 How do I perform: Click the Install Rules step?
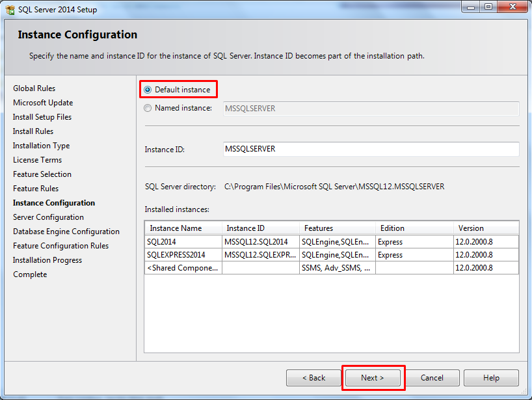(33, 131)
